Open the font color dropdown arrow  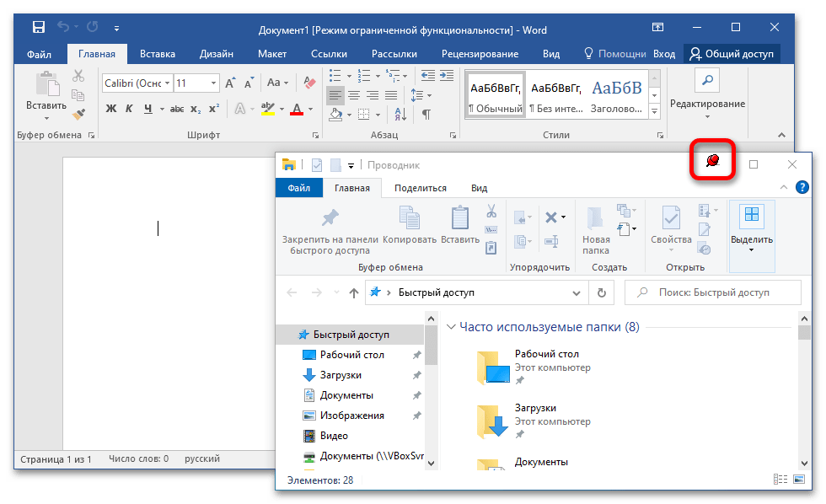pos(308,110)
